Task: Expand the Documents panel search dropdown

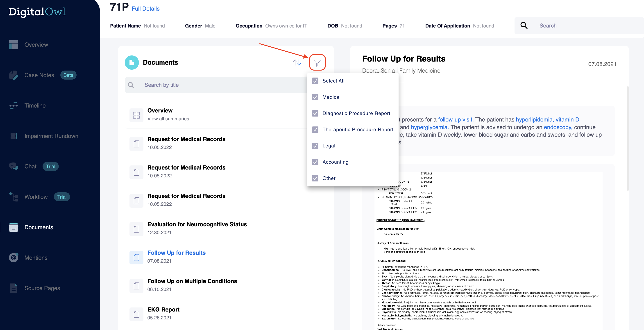Action: [x=317, y=63]
